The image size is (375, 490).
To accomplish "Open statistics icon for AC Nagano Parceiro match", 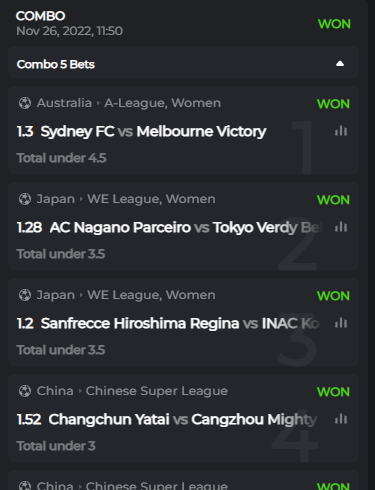I will (341, 227).
